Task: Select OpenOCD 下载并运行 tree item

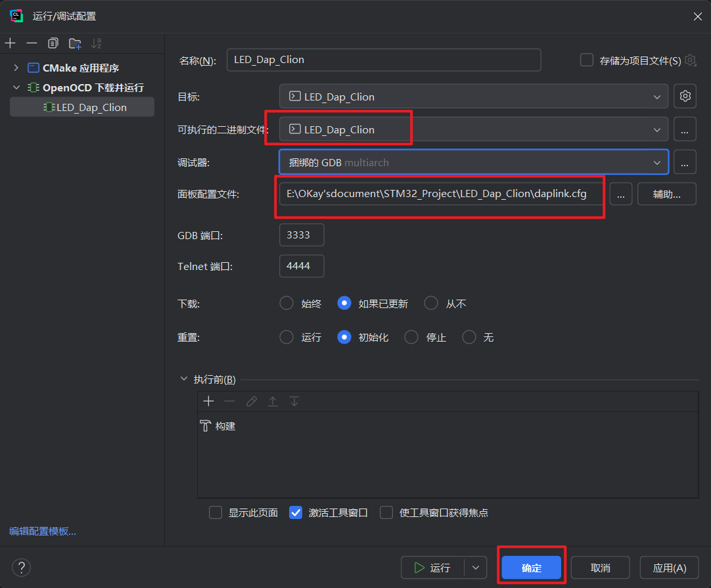Action: 93,87
